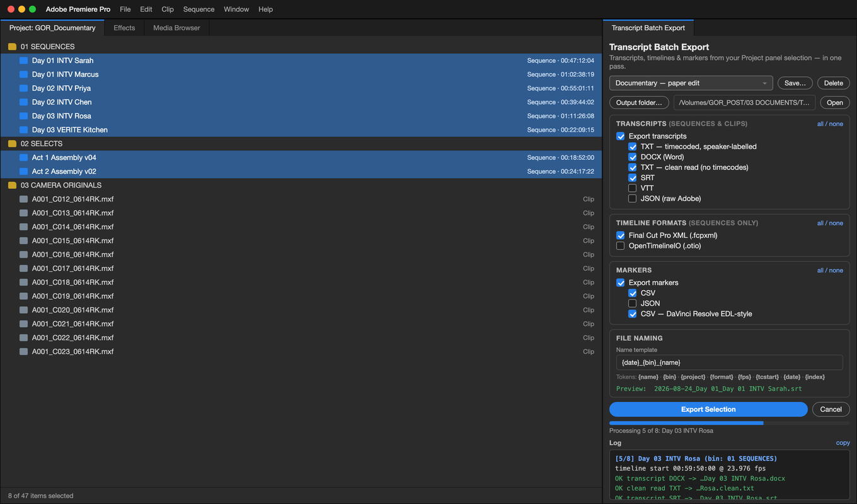857x504 pixels.
Task: Select the Project: GOR_Documentary tab
Action: [52, 28]
